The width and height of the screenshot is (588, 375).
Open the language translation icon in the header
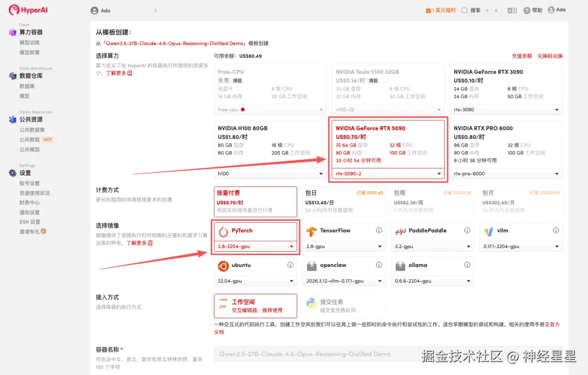[x=512, y=9]
